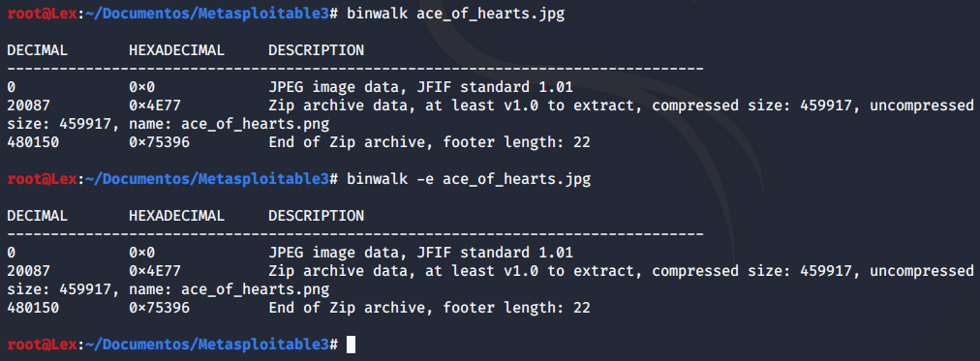Click the first 20087 decimal offset
The image size is (980, 361).
[28, 105]
